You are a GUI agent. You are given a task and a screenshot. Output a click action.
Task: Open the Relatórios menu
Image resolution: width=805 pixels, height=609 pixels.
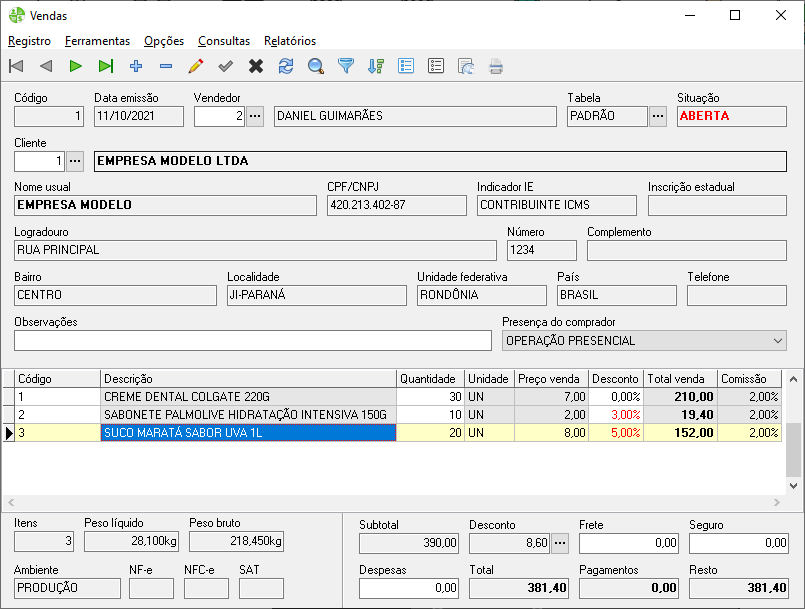point(290,41)
